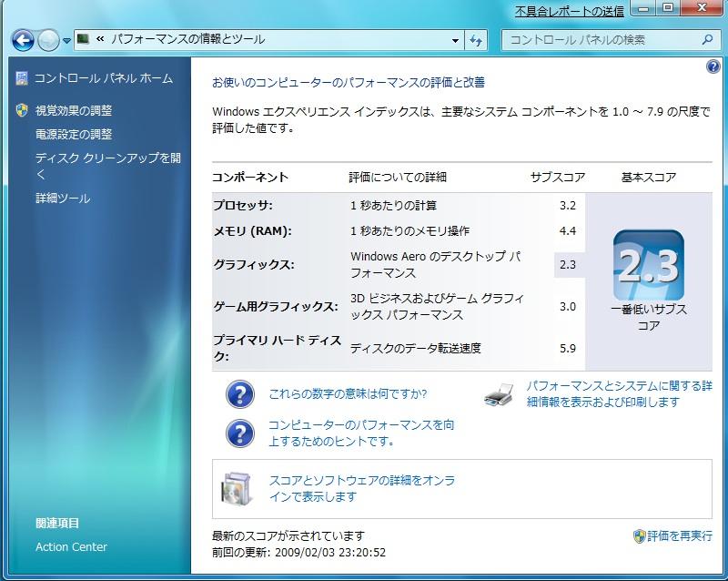Click shield icon beside 視覚効果の調整

pos(22,110)
